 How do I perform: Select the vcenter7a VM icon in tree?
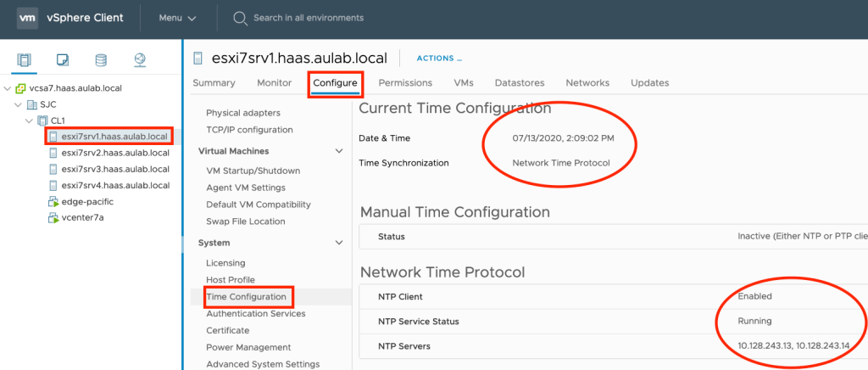pos(54,217)
